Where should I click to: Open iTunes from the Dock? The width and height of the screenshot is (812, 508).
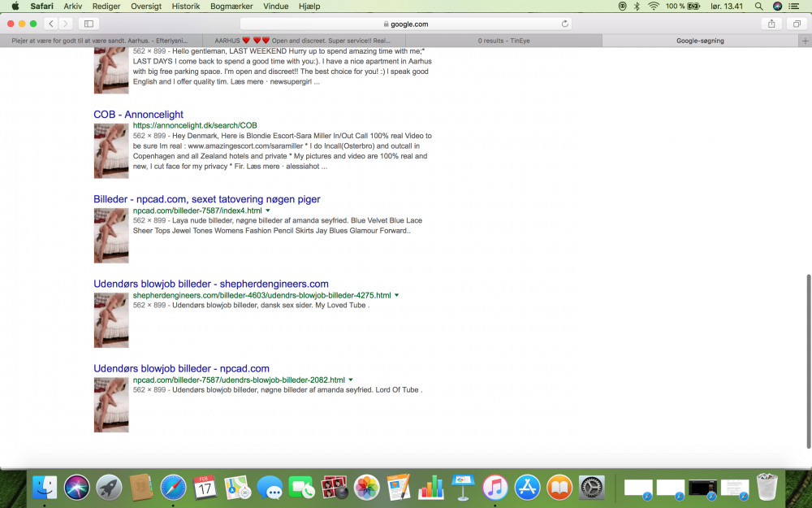pos(495,487)
